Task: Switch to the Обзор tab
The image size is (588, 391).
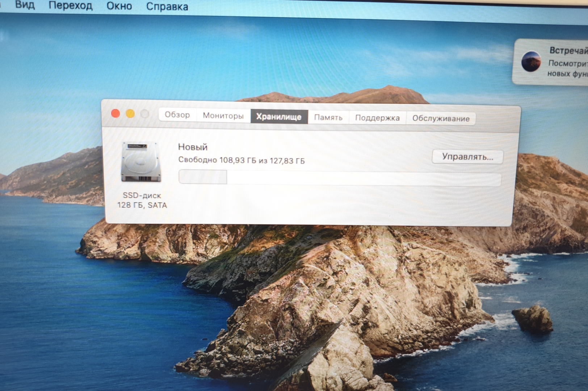Action: tap(177, 115)
